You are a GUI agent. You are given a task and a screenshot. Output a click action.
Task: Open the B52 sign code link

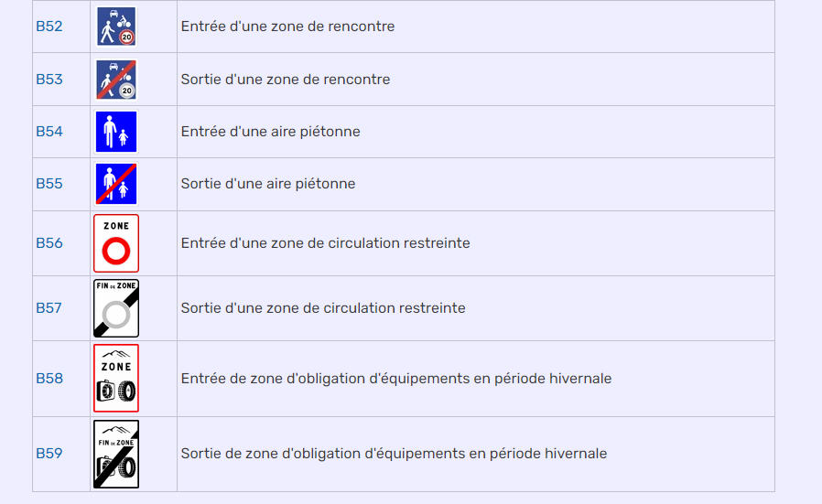click(49, 27)
